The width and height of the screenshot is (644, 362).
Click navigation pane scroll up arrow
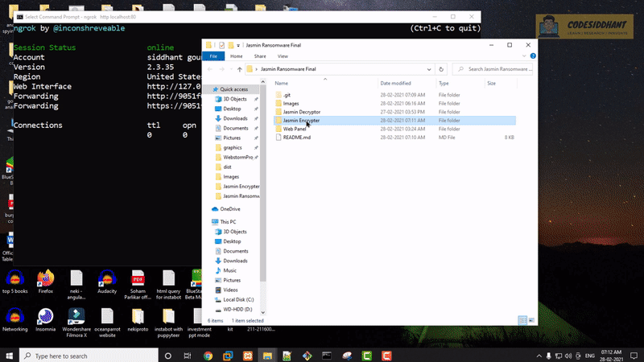click(x=263, y=82)
